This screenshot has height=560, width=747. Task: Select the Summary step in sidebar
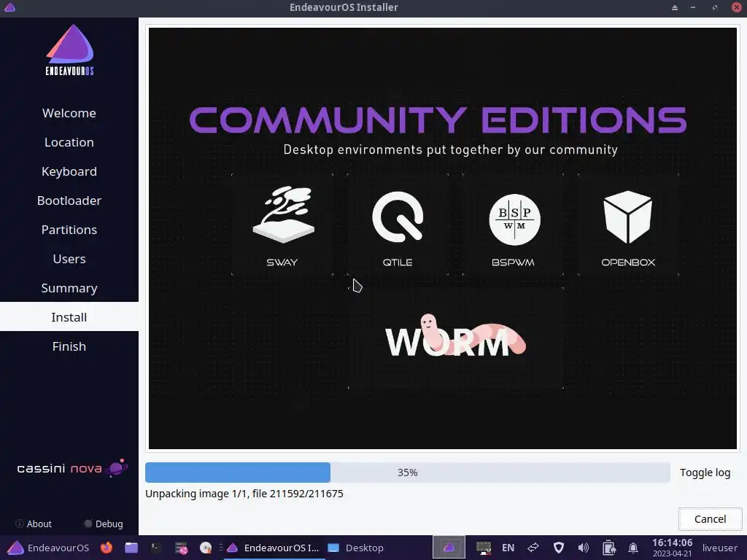[x=69, y=288]
